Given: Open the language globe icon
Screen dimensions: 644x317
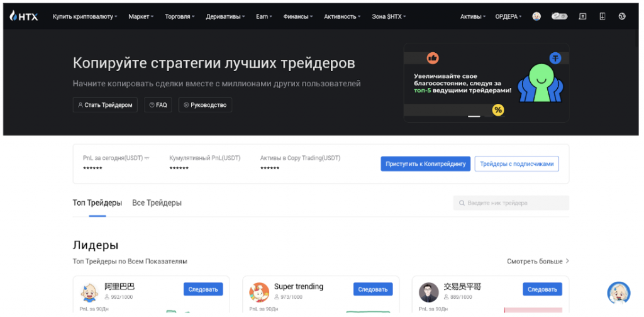Looking at the screenshot, I should pos(622,16).
